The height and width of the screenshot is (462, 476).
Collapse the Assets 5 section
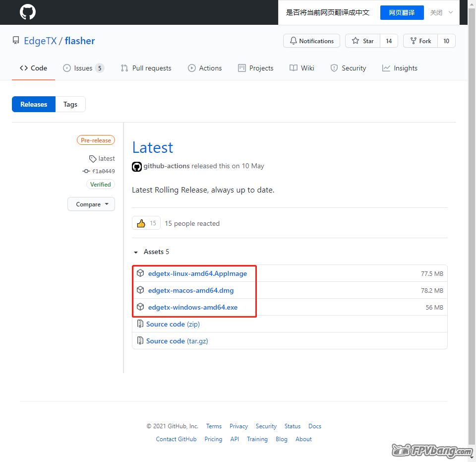click(151, 252)
